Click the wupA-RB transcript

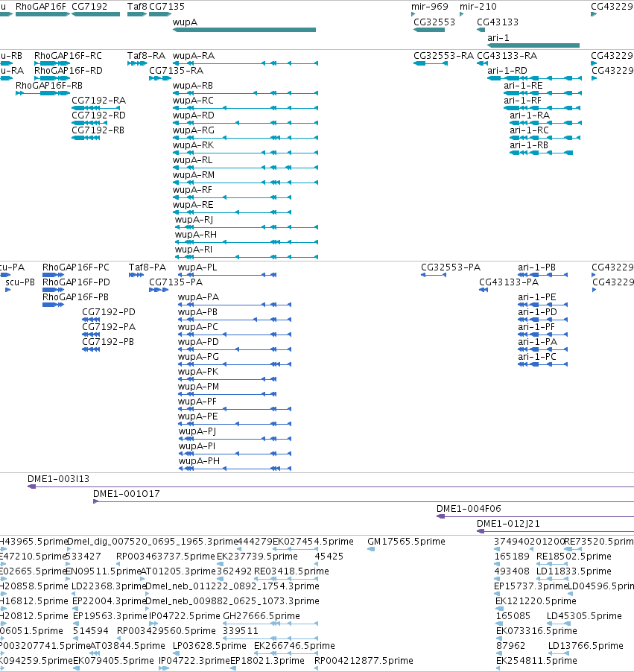point(245,93)
